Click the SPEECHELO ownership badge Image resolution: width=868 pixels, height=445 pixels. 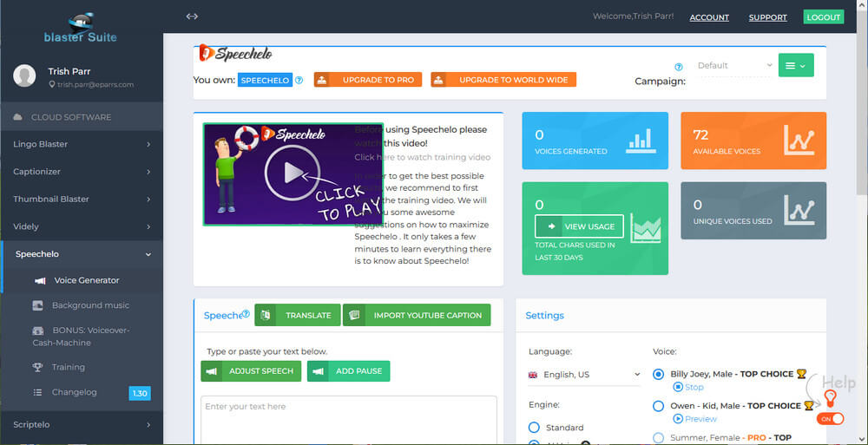tap(265, 81)
